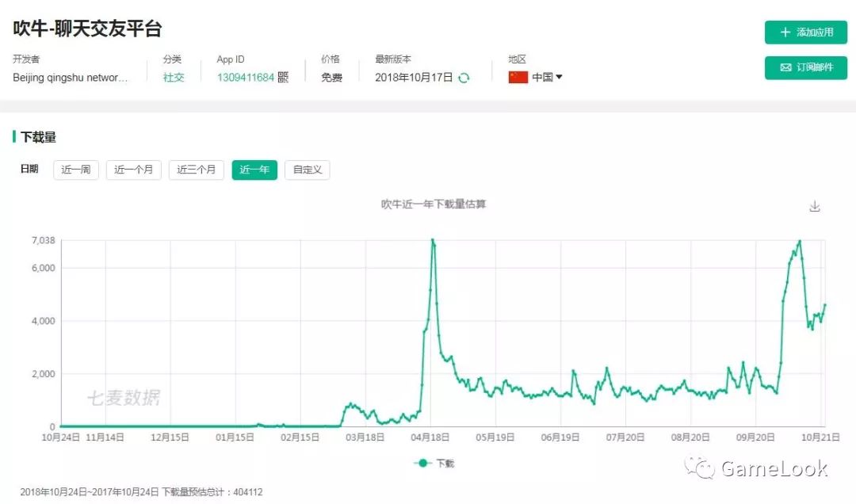Click the China flag icon
Screen dimensions: 856x504
pyautogui.click(x=518, y=77)
